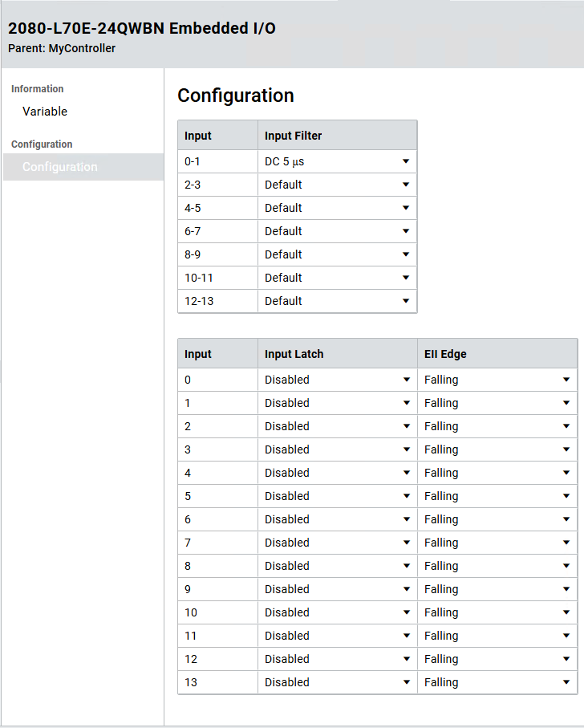Open EII Edge dropdown for input 9

[x=497, y=589]
